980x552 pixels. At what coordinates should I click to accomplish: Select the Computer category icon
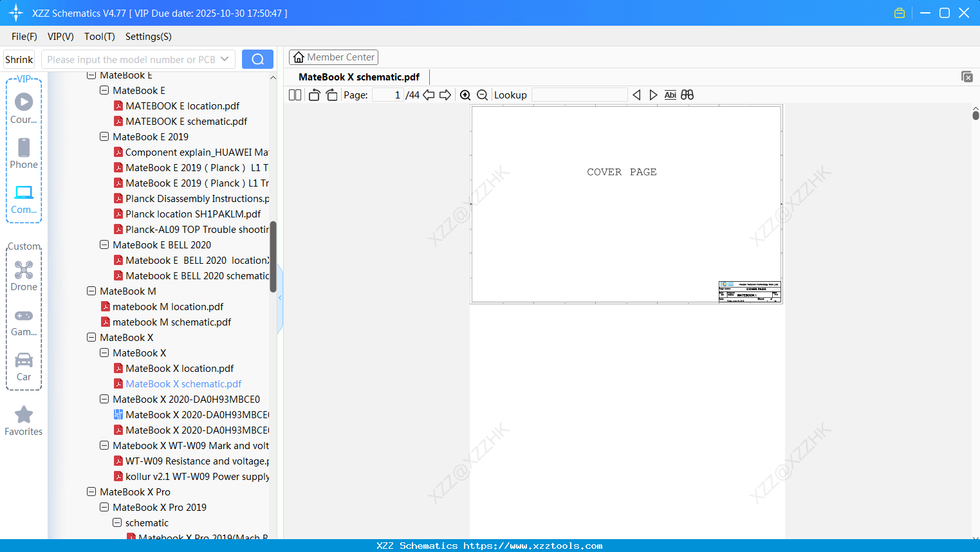[x=24, y=199]
